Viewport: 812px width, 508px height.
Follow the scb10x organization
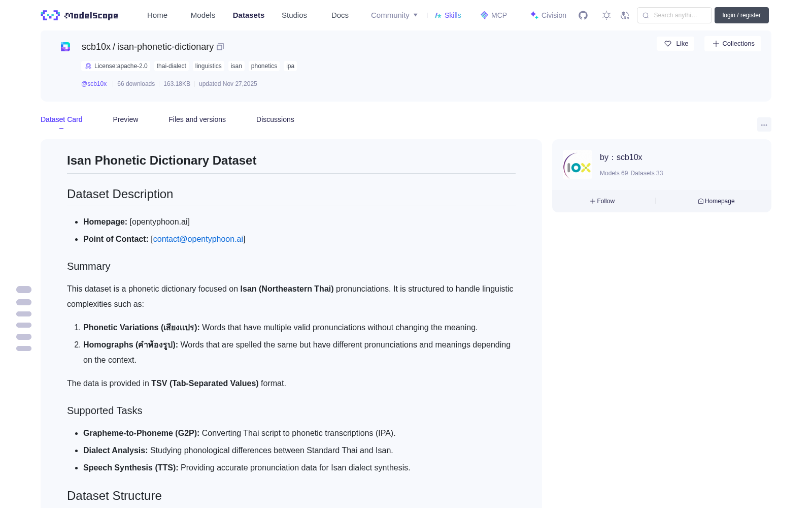(602, 201)
